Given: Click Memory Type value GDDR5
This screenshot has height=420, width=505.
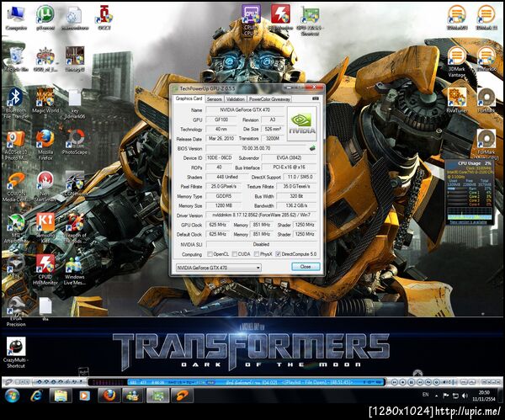Looking at the screenshot, I should click(223, 196).
